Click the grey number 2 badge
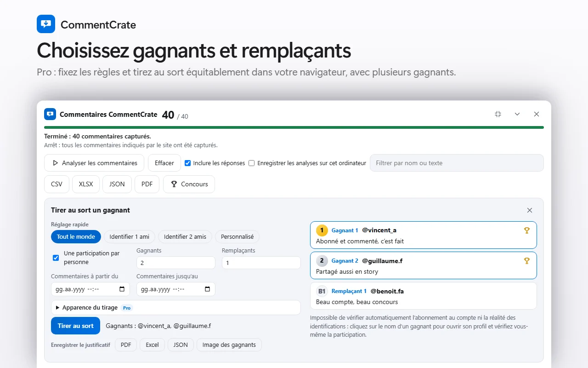 322,260
